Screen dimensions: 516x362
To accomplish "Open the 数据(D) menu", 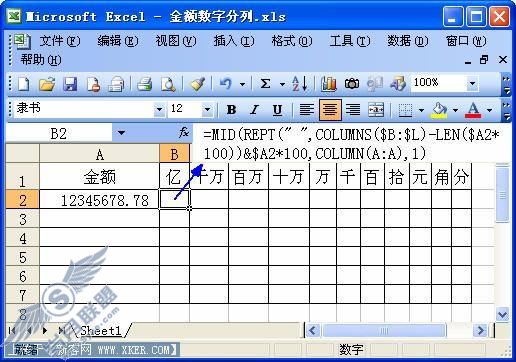I will [x=408, y=41].
